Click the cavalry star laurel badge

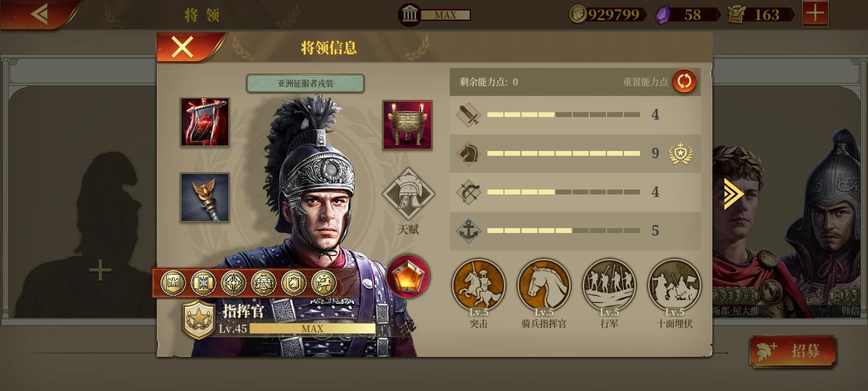coord(680,154)
